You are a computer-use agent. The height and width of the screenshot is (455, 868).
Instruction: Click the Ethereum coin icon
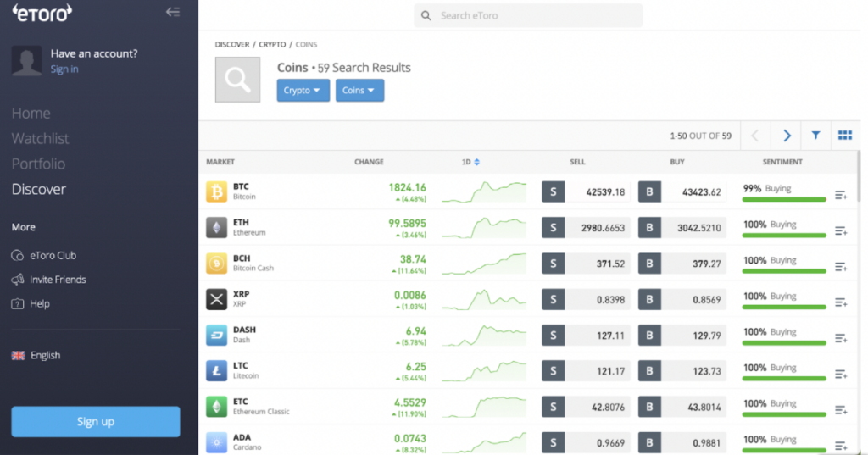tap(216, 227)
